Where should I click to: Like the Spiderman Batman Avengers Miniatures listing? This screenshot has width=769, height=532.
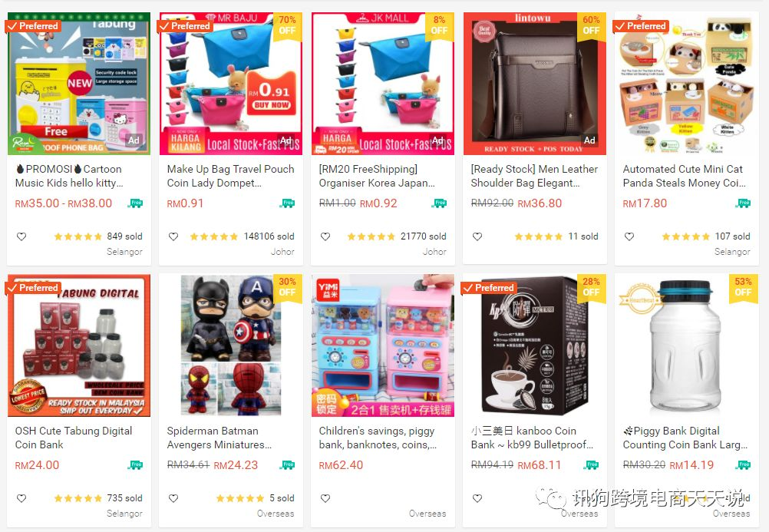coord(173,498)
